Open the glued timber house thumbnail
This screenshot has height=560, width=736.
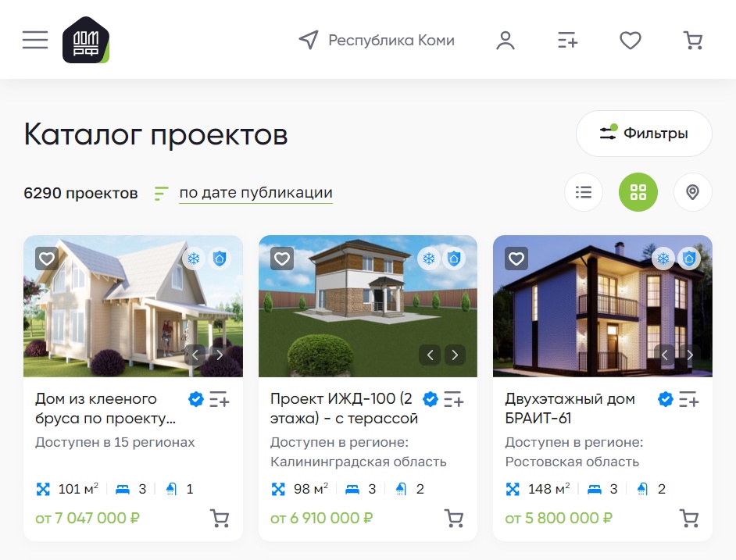(x=134, y=306)
